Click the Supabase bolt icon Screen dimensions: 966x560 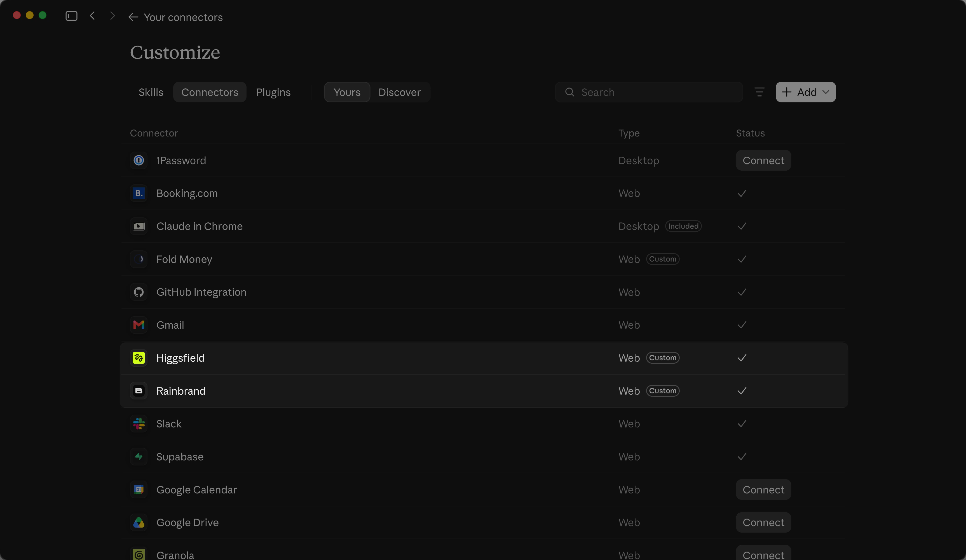pos(139,457)
